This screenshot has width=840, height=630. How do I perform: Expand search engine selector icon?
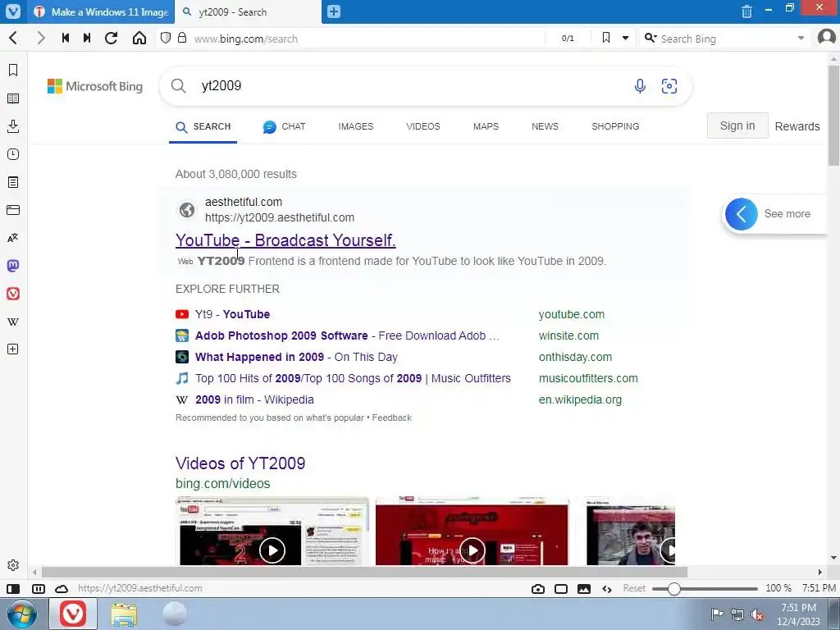click(651, 38)
